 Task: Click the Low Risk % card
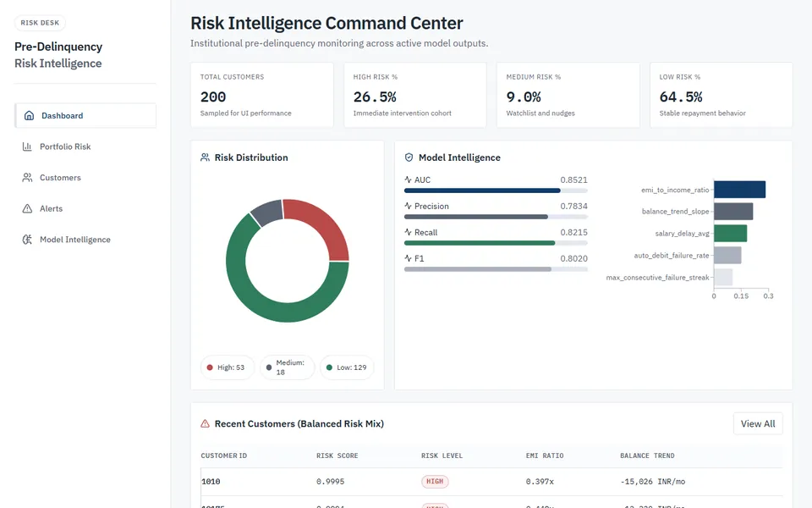721,95
